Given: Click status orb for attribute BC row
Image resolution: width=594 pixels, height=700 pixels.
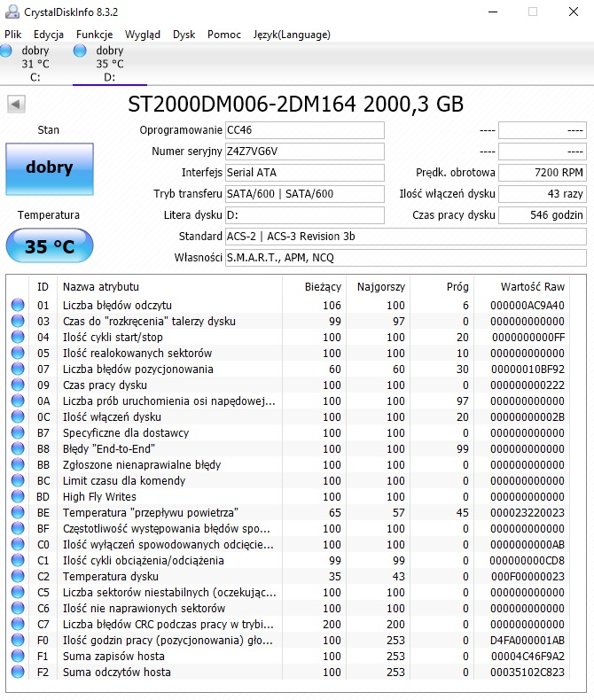Looking at the screenshot, I should coord(18,480).
